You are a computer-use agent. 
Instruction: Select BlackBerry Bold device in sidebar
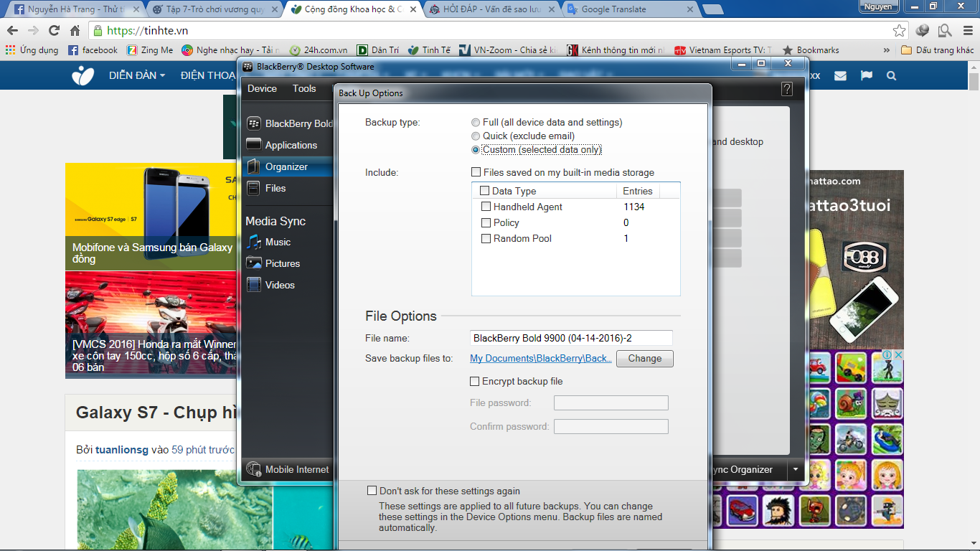pos(290,123)
